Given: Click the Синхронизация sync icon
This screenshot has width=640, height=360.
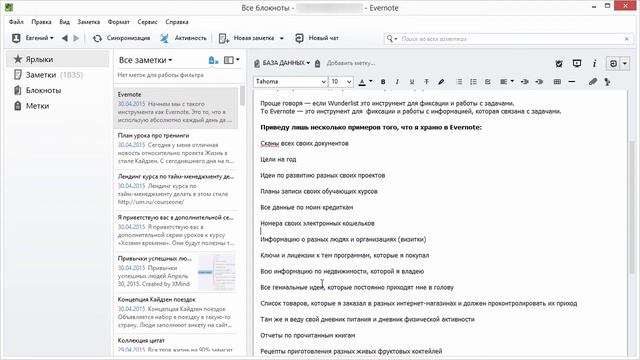Looking at the screenshot, I should (97, 38).
